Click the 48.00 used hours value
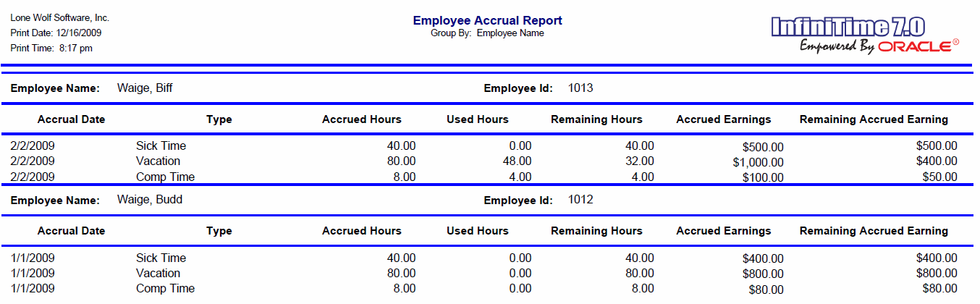Image resolution: width=980 pixels, height=304 pixels. [x=516, y=161]
